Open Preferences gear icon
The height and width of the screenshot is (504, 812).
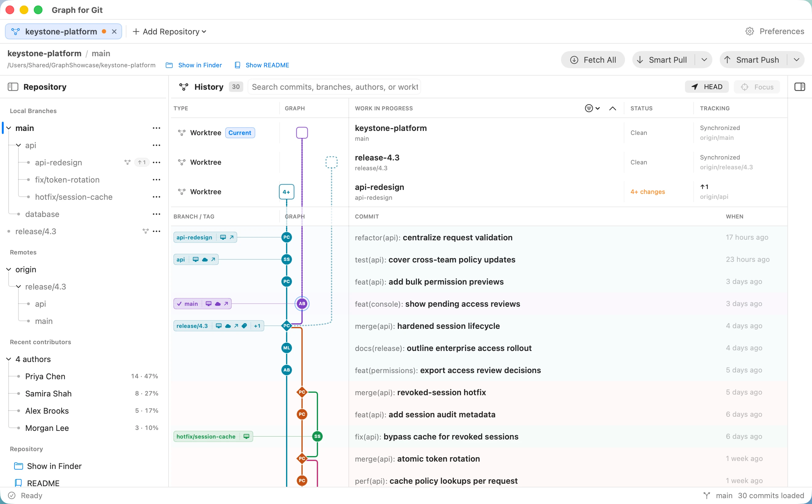point(750,31)
